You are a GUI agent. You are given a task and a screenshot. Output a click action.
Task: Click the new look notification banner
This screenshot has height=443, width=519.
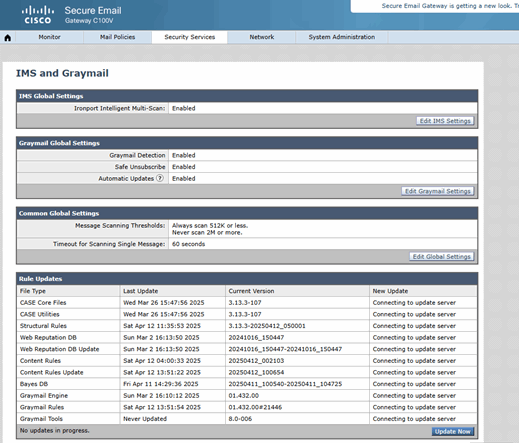435,6
